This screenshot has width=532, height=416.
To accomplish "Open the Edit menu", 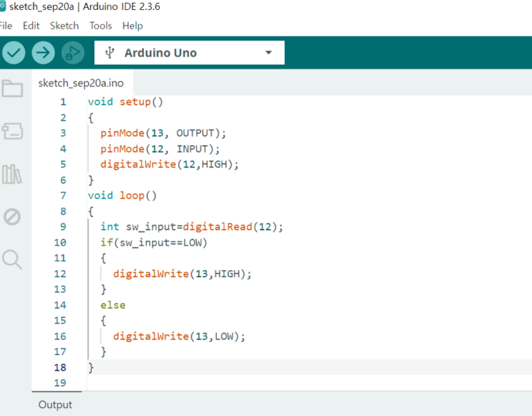I will coord(32,26).
